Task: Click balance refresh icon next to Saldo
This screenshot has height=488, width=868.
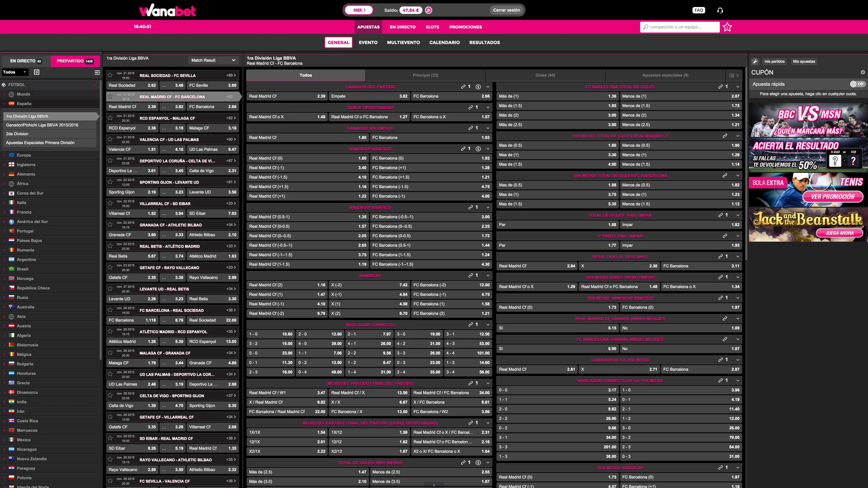Action: coord(429,10)
